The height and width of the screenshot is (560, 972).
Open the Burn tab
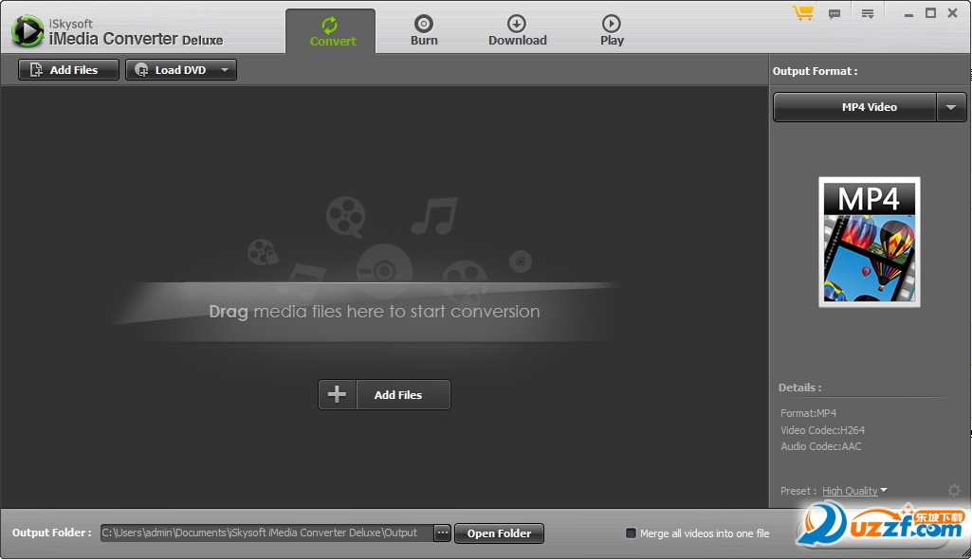pyautogui.click(x=424, y=31)
